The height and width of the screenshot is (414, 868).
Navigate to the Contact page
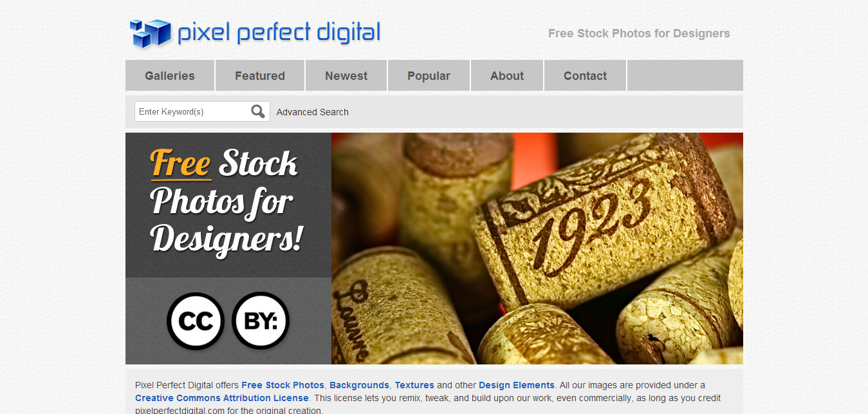coord(586,75)
